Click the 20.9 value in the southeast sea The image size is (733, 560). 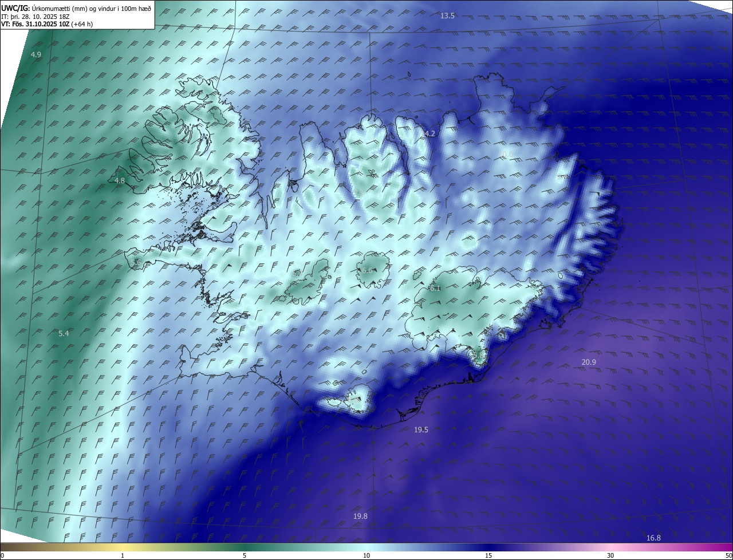click(x=589, y=362)
